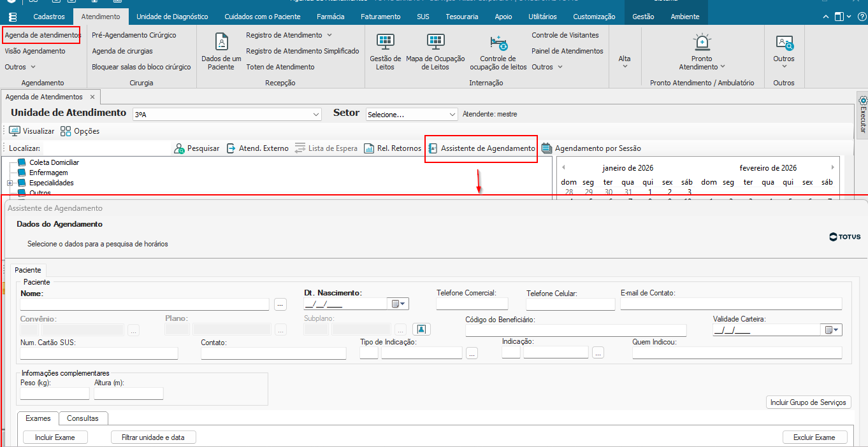The height and width of the screenshot is (447, 868).
Task: Go to the previous month in the calendar
Action: tap(563, 167)
